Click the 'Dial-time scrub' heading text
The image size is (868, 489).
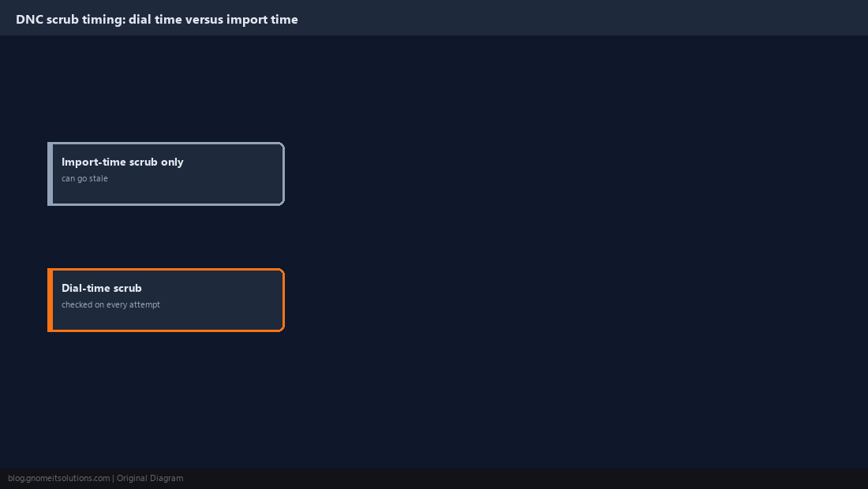(x=101, y=288)
